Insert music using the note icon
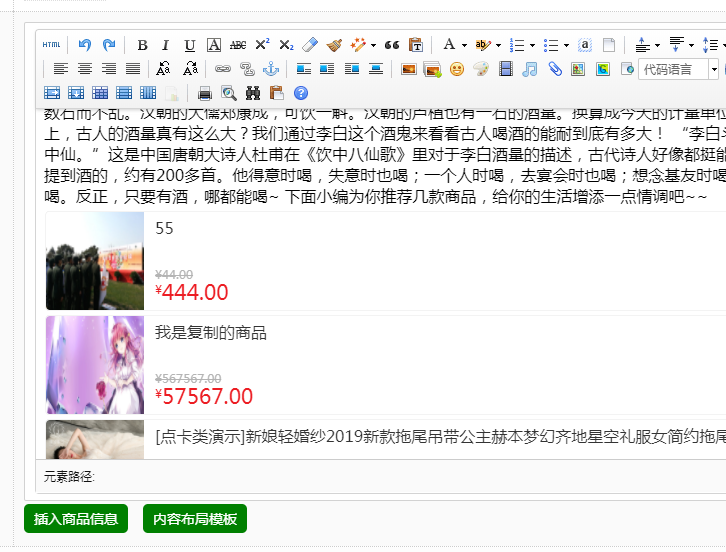This screenshot has width=726, height=552. 530,69
